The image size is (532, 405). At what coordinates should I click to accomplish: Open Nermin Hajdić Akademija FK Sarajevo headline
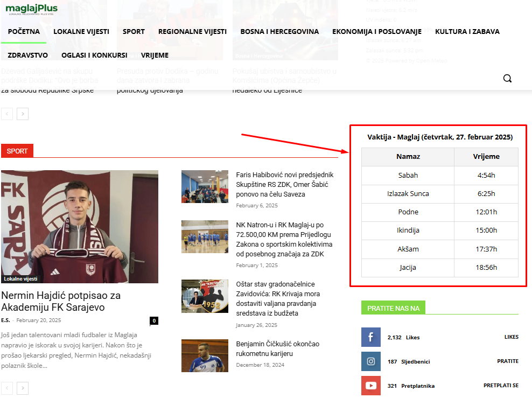point(61,302)
